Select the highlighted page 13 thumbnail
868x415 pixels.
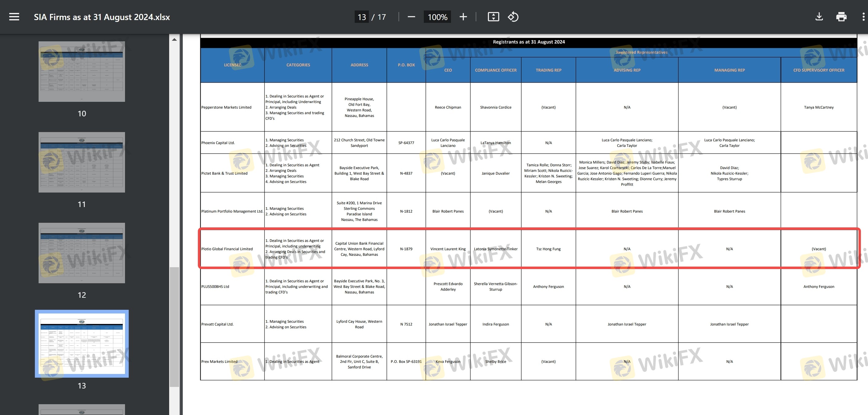(x=81, y=343)
